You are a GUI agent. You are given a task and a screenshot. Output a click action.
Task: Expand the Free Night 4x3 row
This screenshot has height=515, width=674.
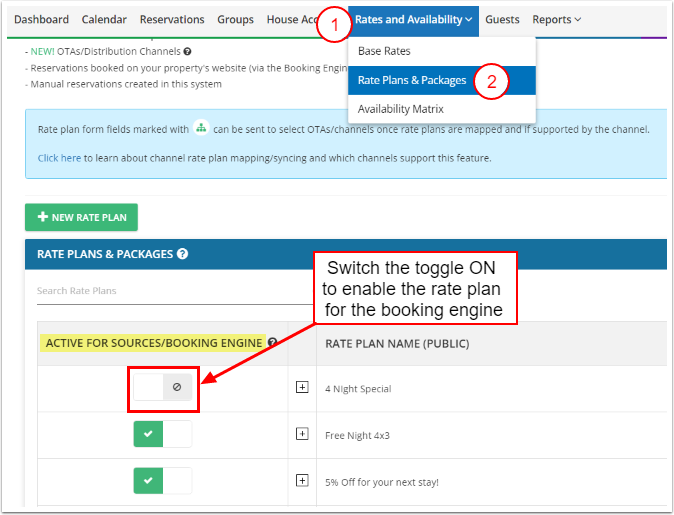pos(302,434)
